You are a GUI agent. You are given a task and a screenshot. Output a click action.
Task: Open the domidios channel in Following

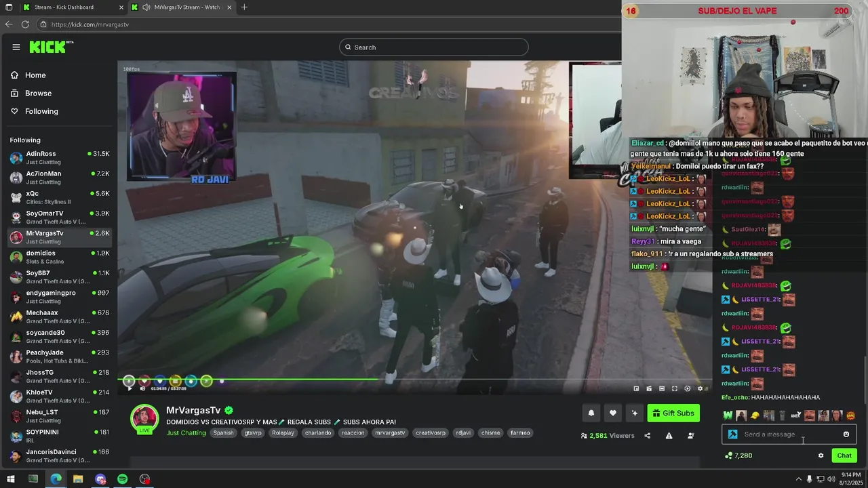59,257
